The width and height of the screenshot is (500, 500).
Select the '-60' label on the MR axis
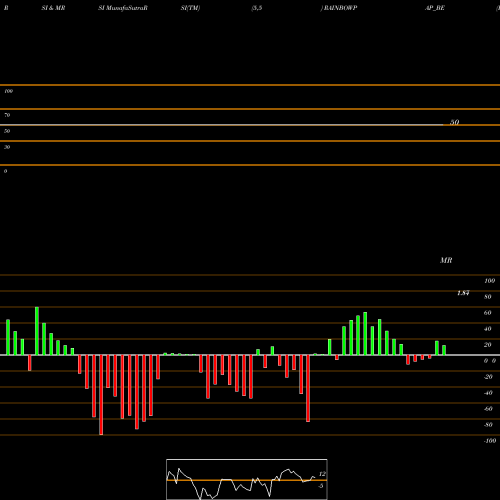(x=488, y=409)
